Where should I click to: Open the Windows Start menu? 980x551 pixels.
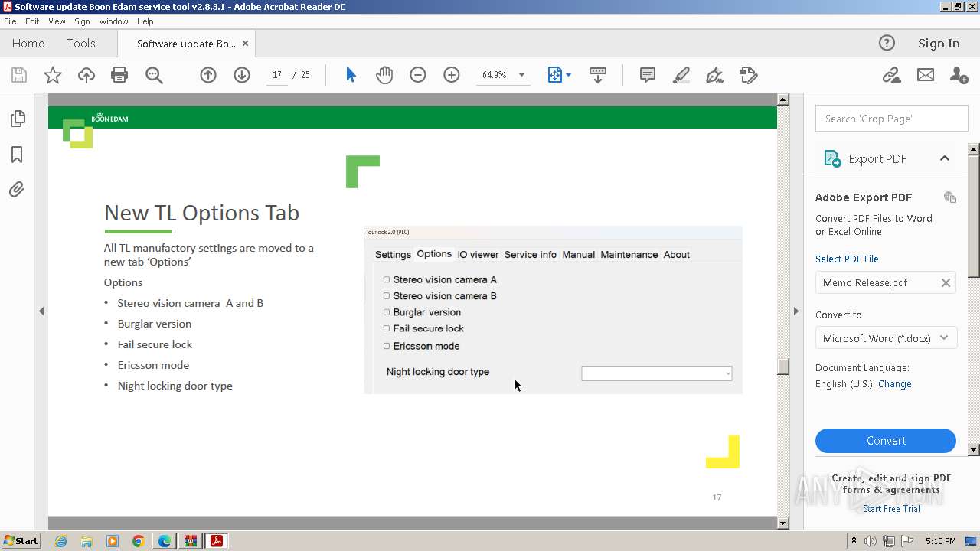click(x=21, y=541)
